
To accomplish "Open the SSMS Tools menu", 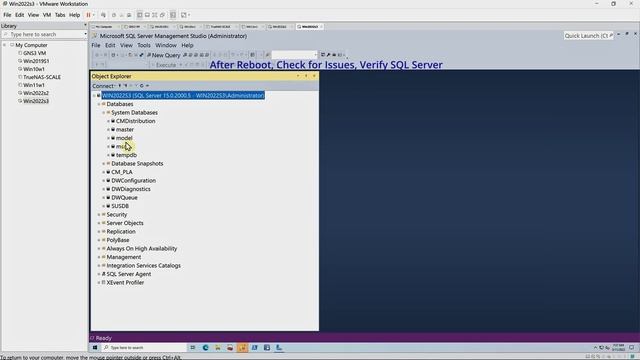I will point(144,45).
